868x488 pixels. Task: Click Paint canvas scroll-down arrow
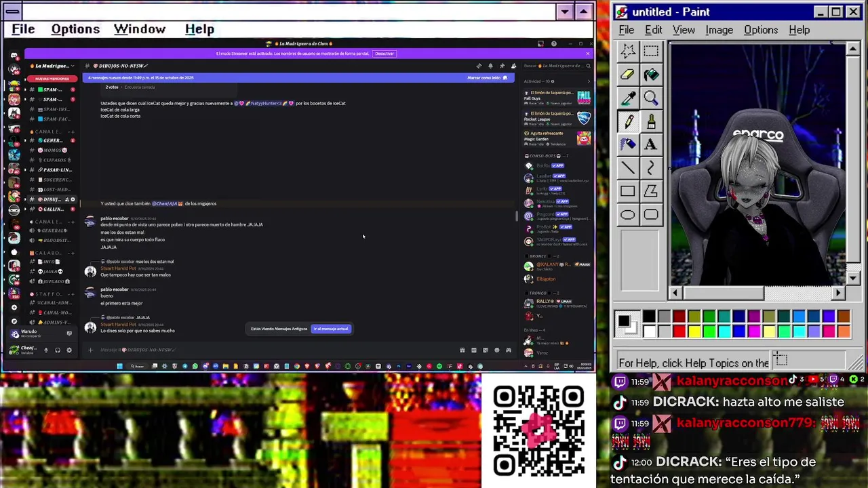(x=854, y=278)
